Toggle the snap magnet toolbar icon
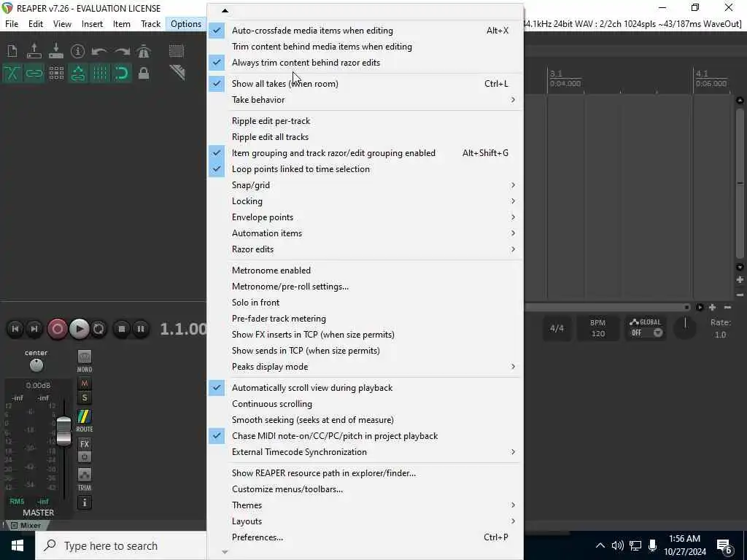747x560 pixels. click(122, 74)
